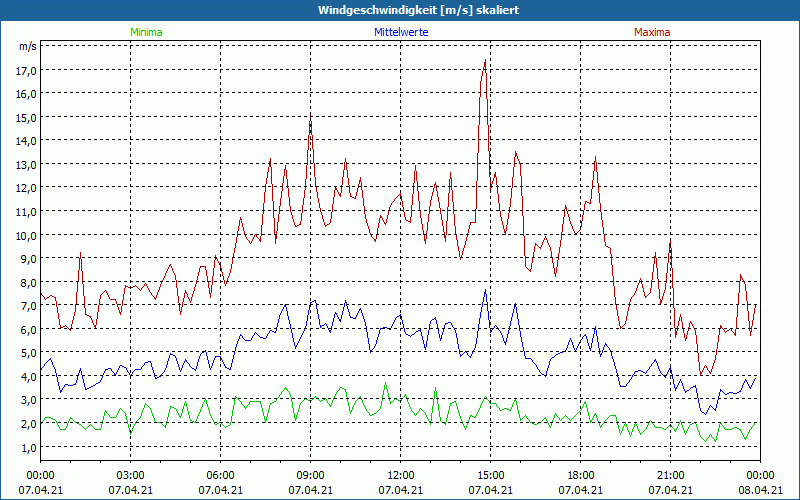
Task: Click the 09:00 time axis label
Action: [311, 476]
